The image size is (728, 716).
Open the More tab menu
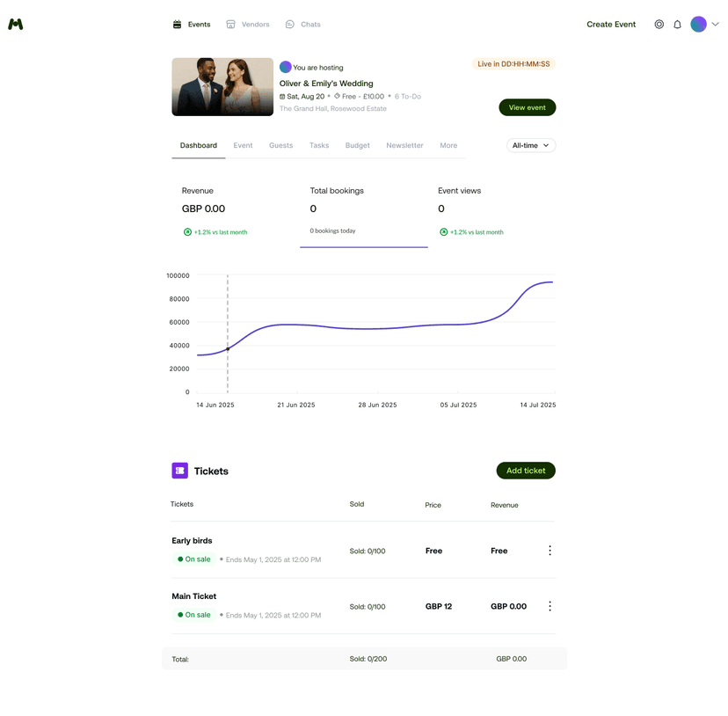pyautogui.click(x=448, y=145)
